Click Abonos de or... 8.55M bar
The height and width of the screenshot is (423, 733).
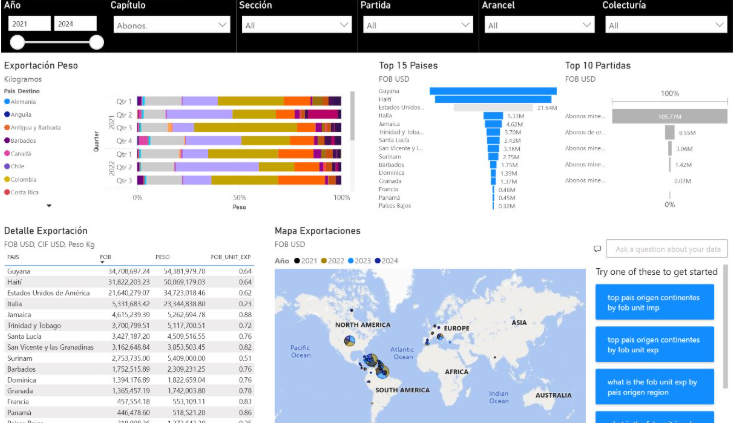(669, 132)
